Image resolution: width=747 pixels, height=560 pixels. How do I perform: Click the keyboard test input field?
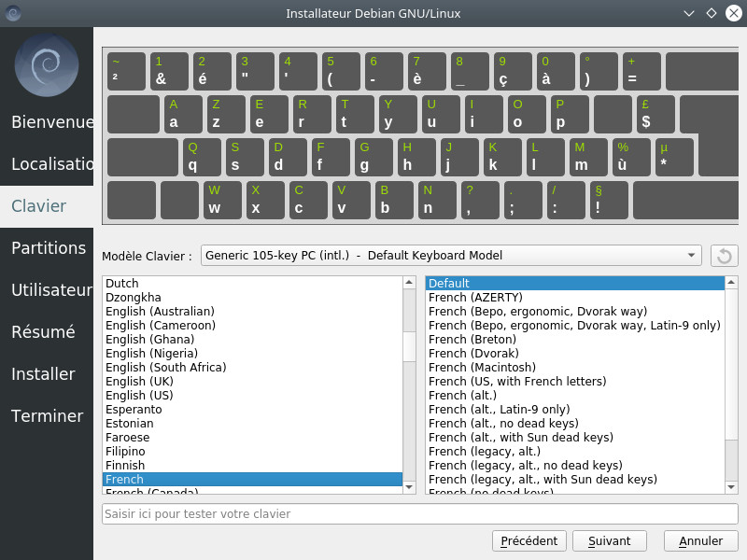(x=420, y=513)
